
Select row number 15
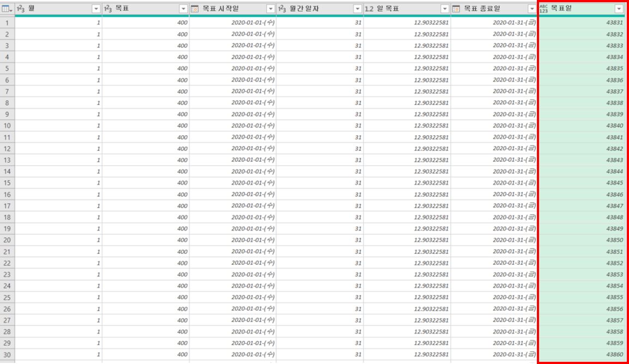(x=7, y=183)
